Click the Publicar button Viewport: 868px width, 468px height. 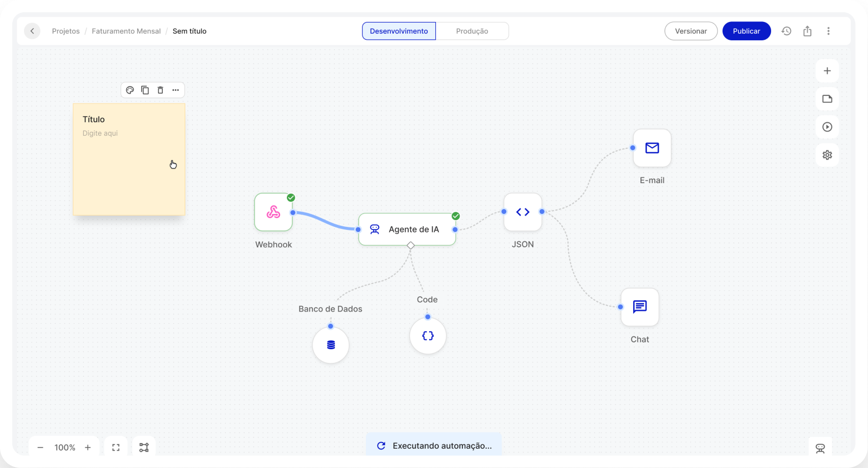tap(746, 31)
